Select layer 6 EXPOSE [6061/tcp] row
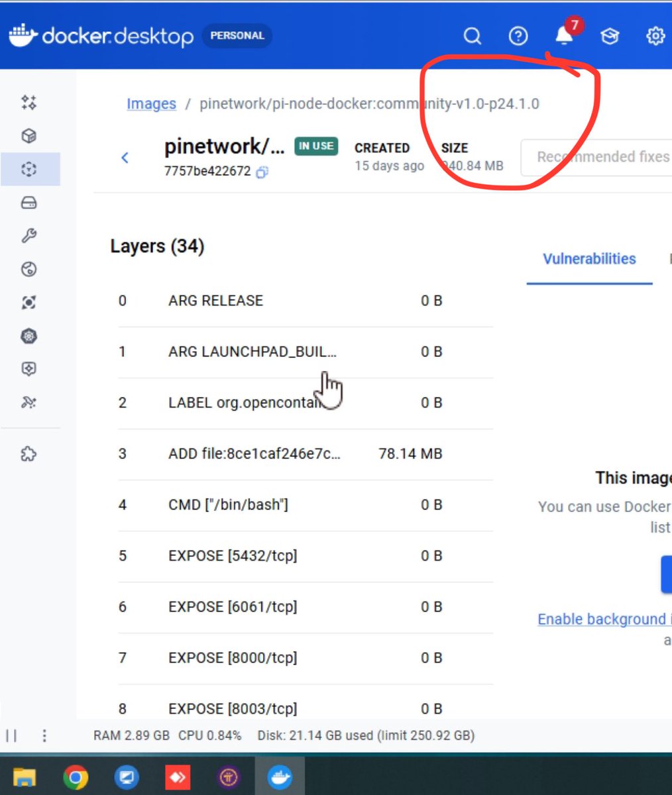The image size is (672, 795). coord(306,607)
